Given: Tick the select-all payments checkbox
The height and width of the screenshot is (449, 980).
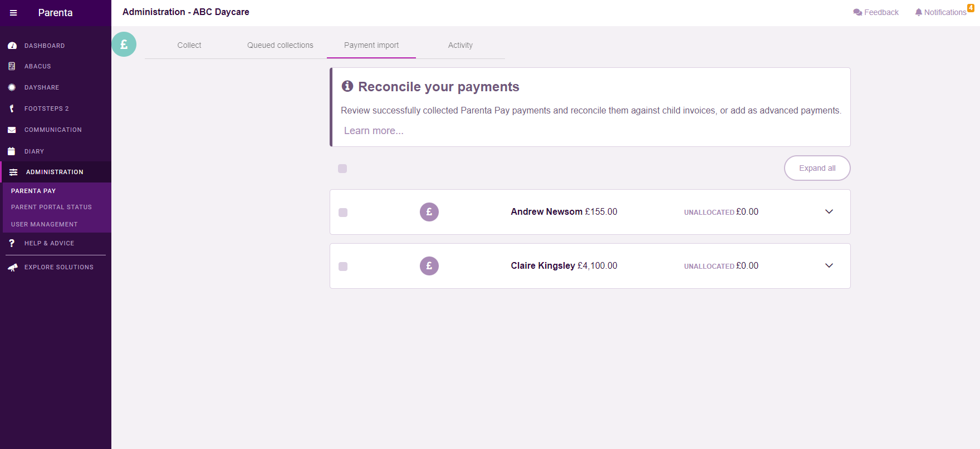Looking at the screenshot, I should point(342,169).
